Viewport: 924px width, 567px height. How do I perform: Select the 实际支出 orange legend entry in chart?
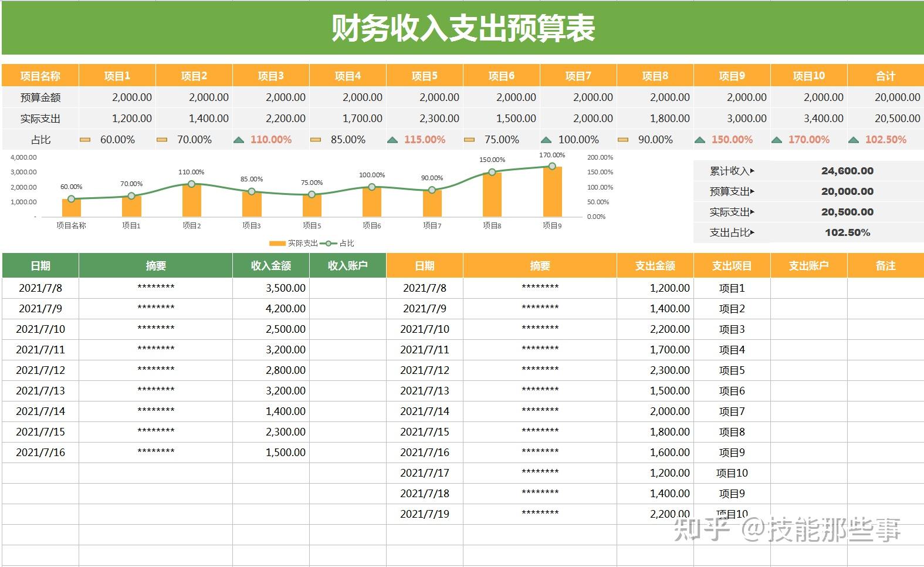tap(293, 243)
